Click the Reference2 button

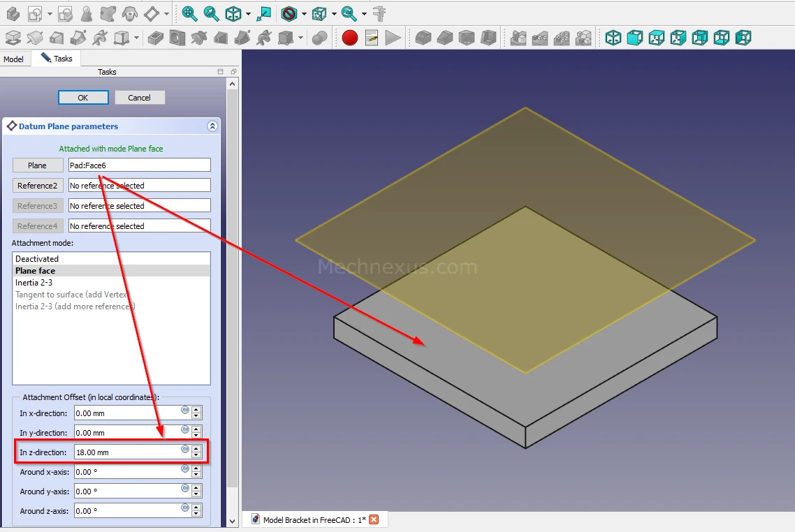38,186
